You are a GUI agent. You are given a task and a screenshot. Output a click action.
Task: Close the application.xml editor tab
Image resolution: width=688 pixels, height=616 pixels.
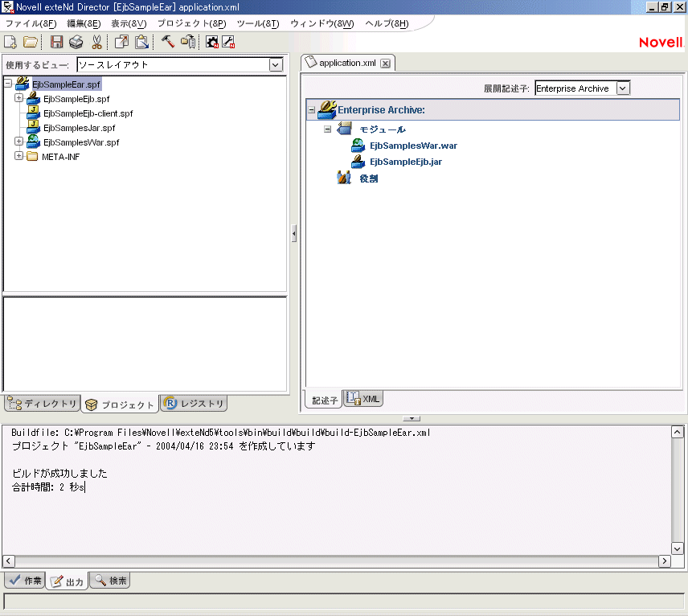pyautogui.click(x=385, y=63)
